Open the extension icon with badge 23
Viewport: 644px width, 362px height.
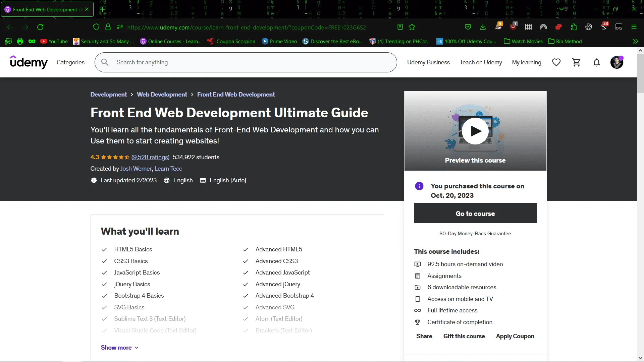[x=604, y=26]
